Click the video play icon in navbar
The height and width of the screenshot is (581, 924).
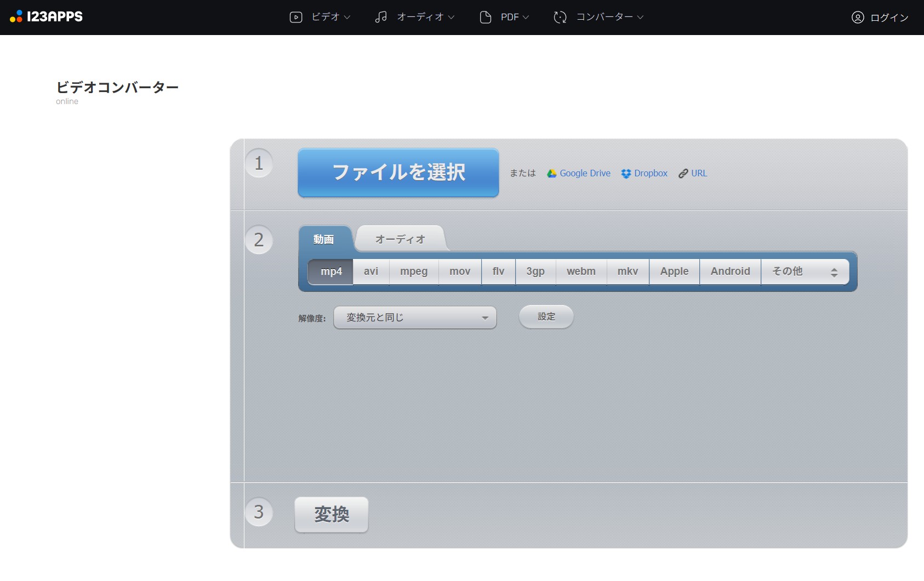pyautogui.click(x=296, y=18)
